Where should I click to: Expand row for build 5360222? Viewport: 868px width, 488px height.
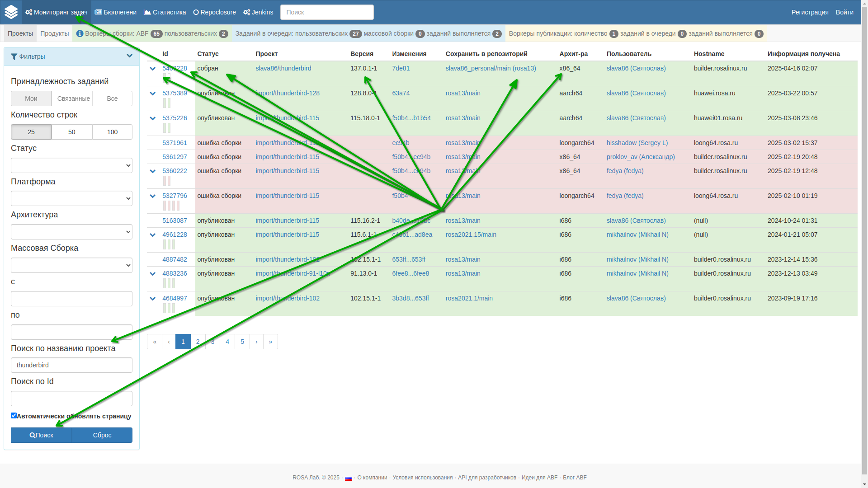tap(152, 171)
